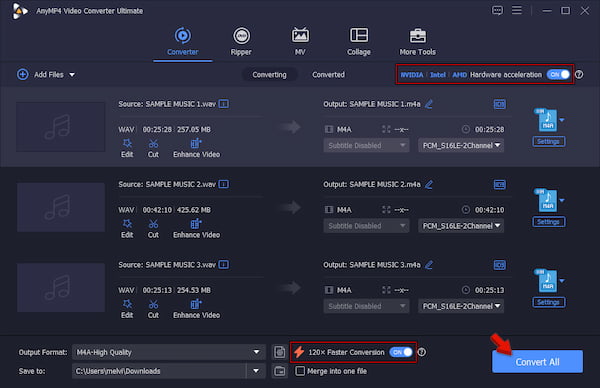This screenshot has width=600, height=388.
Task: Open the feedback chat icon in title bar
Action: (497, 11)
